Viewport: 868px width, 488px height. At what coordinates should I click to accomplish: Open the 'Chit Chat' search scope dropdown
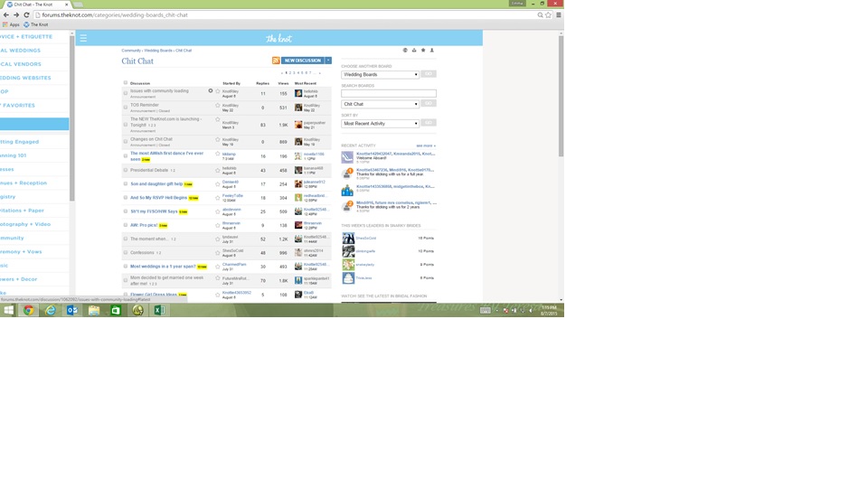point(380,104)
